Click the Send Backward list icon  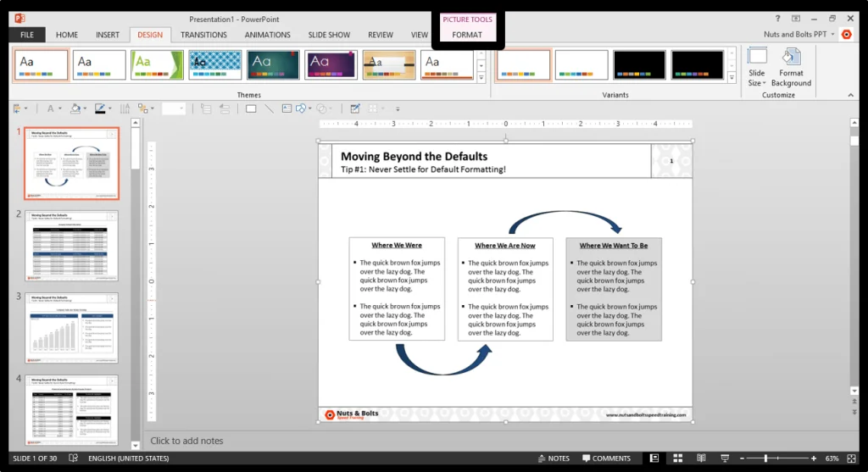tap(224, 108)
